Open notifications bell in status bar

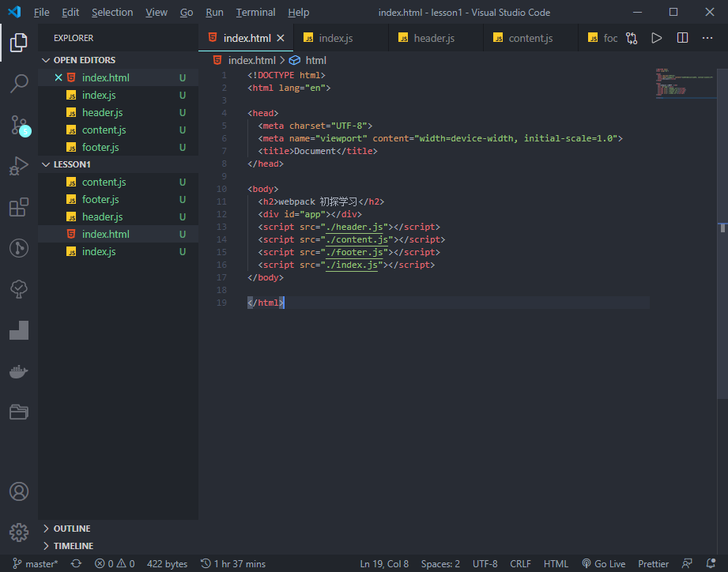tap(711, 563)
